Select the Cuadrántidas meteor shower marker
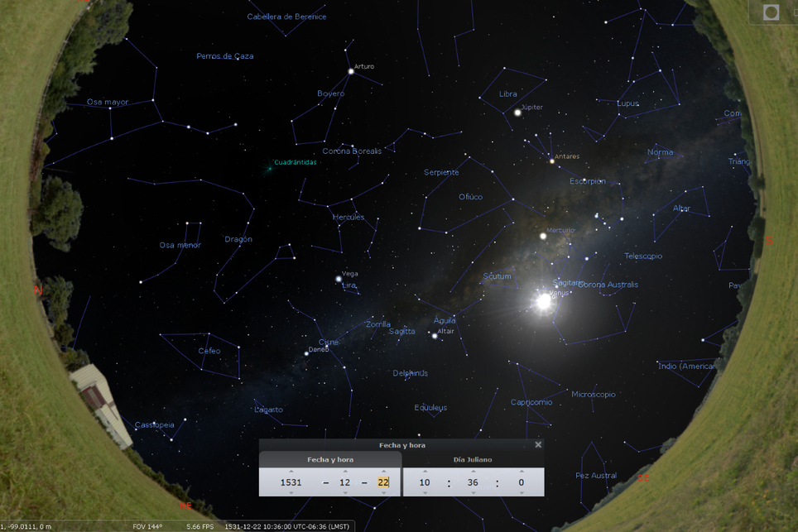798x532 pixels. pos(270,168)
